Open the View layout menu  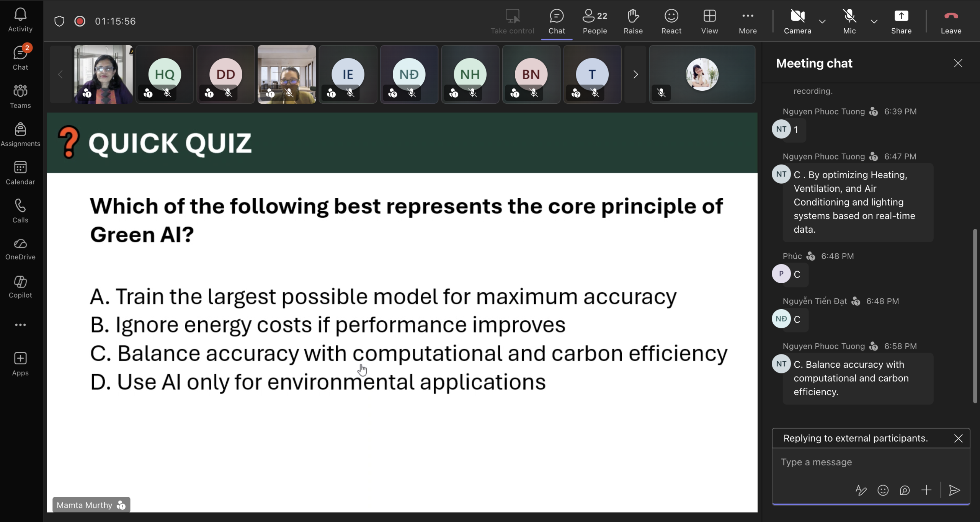[x=709, y=21]
